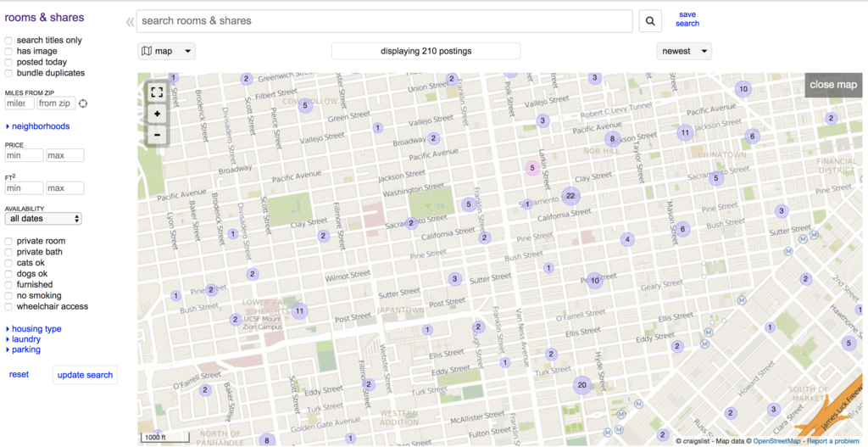
Task: Select the 11 cluster near Lower Pacific Heights
Action: (299, 310)
